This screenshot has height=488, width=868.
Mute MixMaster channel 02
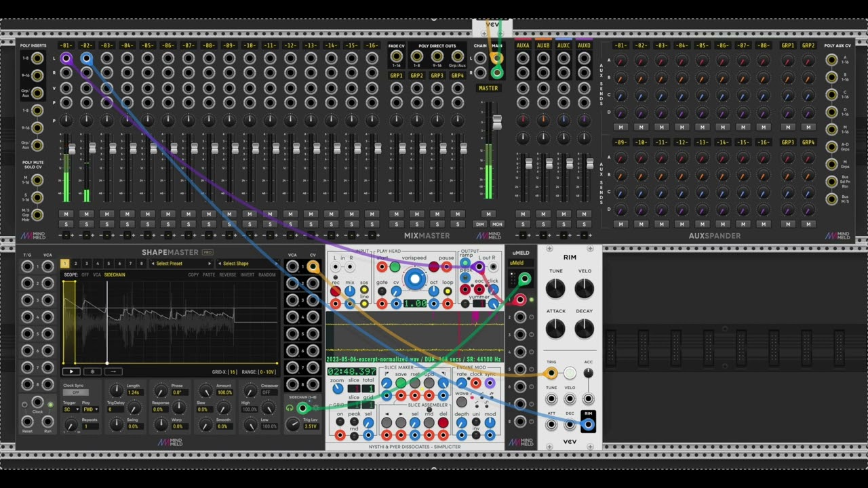86,214
